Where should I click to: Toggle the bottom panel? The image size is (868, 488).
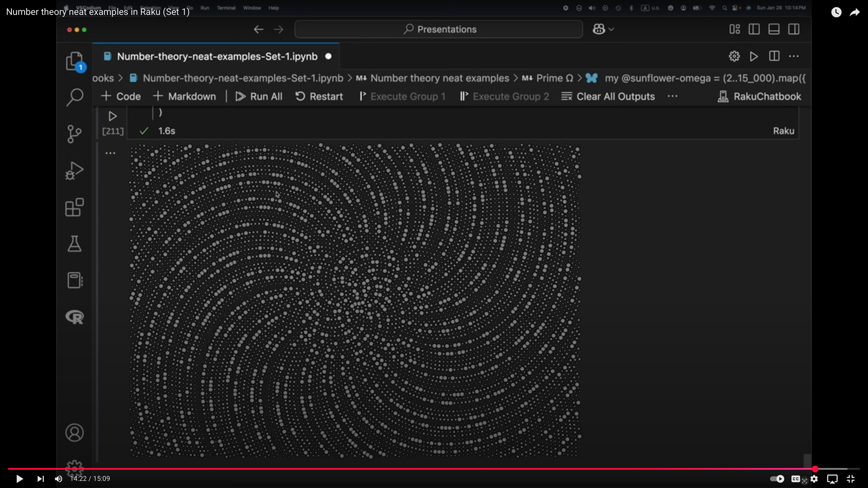(x=774, y=29)
